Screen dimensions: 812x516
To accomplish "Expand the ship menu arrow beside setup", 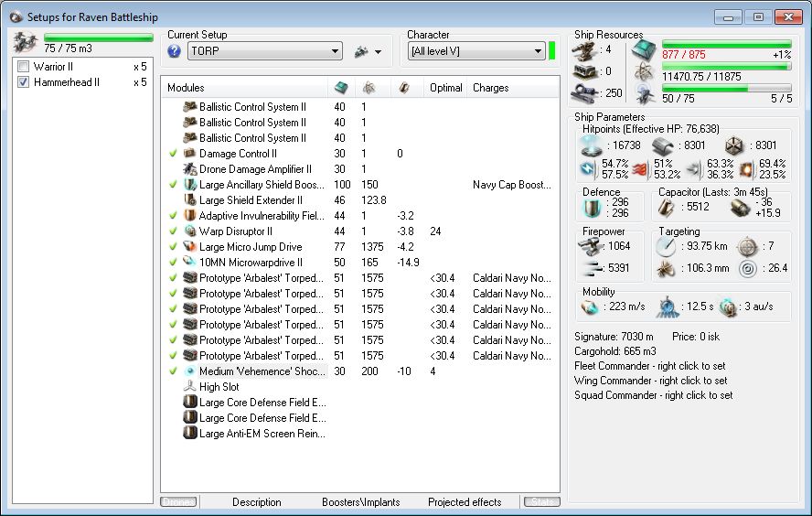I will pyautogui.click(x=378, y=52).
